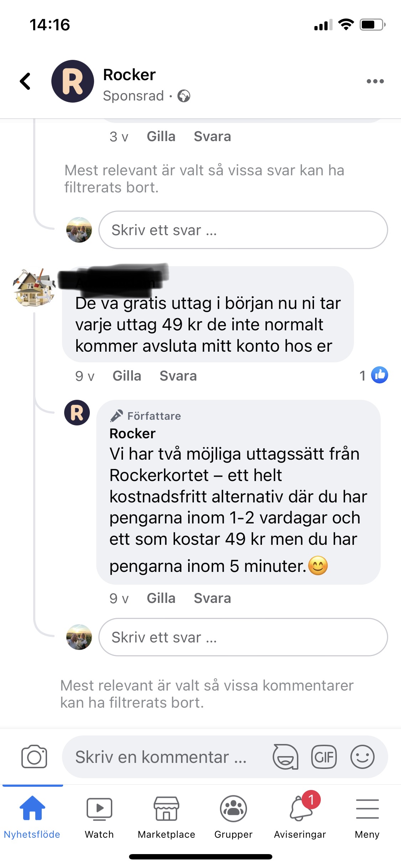
Task: Open the GIF picker
Action: [324, 756]
